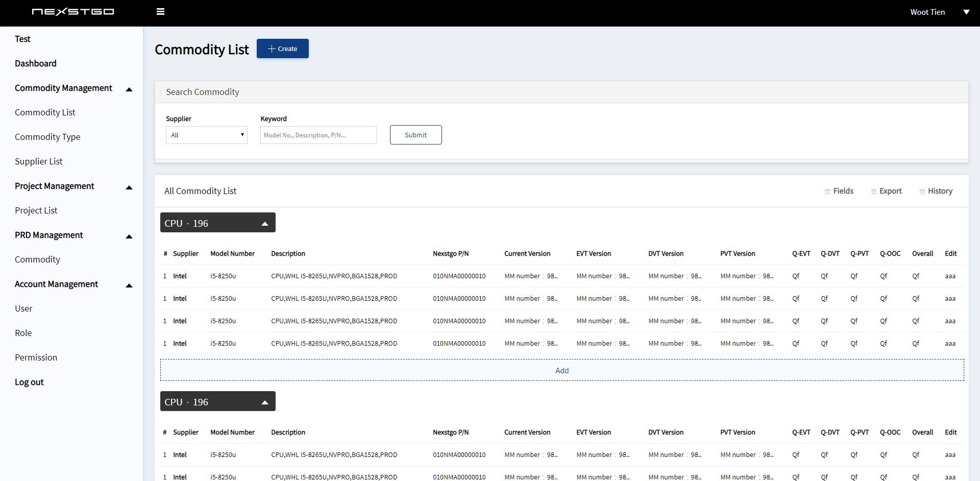Image resolution: width=980 pixels, height=481 pixels.
Task: Export the commodity list
Action: click(886, 191)
